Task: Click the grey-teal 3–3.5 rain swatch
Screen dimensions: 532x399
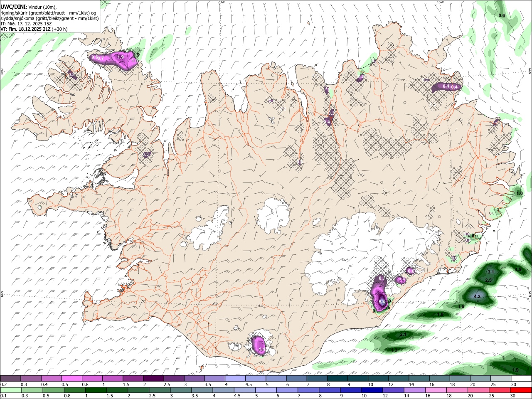Action: 181,390
